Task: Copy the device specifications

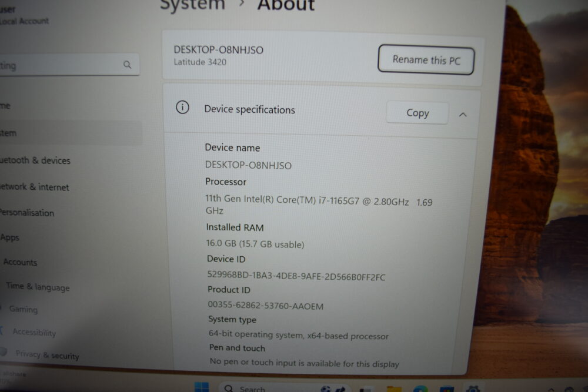Action: pos(417,113)
